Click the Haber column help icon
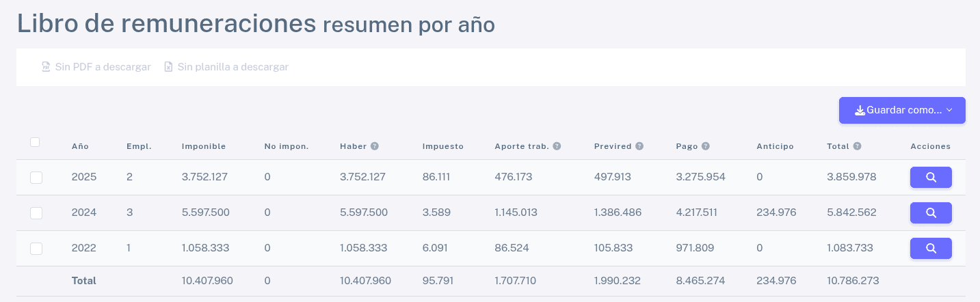The height and width of the screenshot is (302, 980). click(x=375, y=146)
